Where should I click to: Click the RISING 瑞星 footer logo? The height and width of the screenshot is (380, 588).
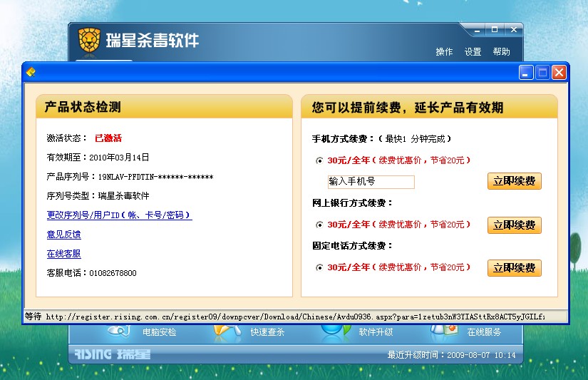(x=112, y=354)
